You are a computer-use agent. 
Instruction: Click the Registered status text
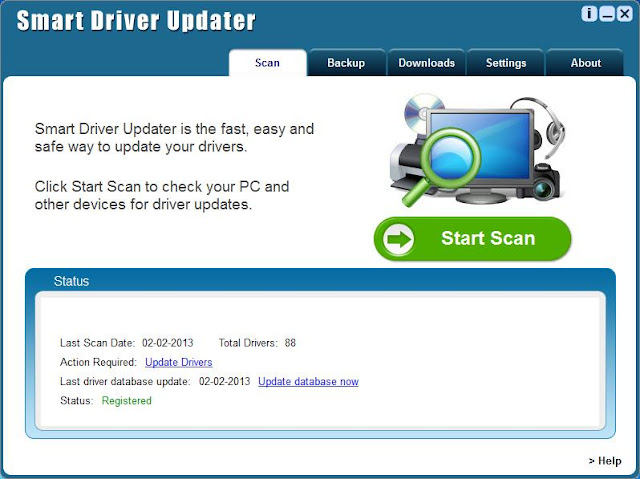point(127,401)
